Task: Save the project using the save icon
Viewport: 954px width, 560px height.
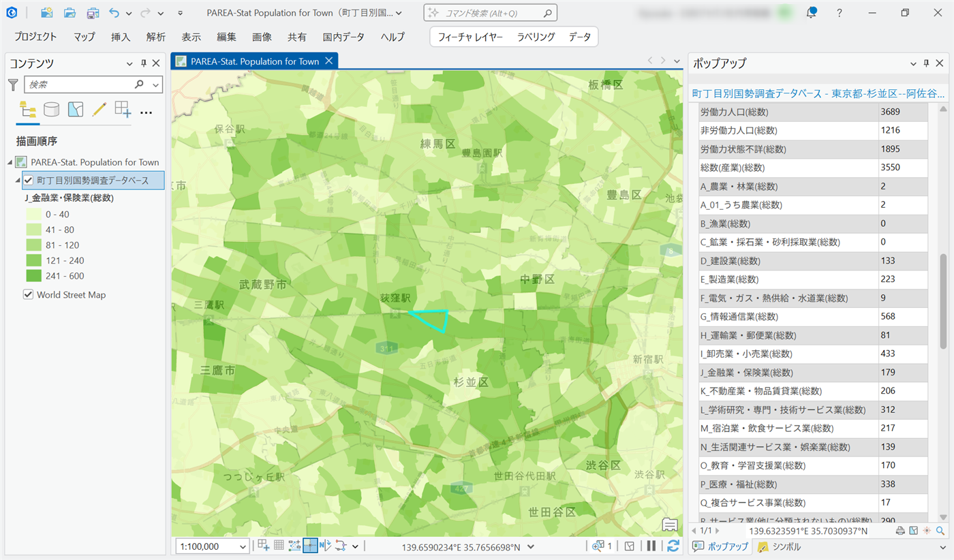Action: coord(93,13)
